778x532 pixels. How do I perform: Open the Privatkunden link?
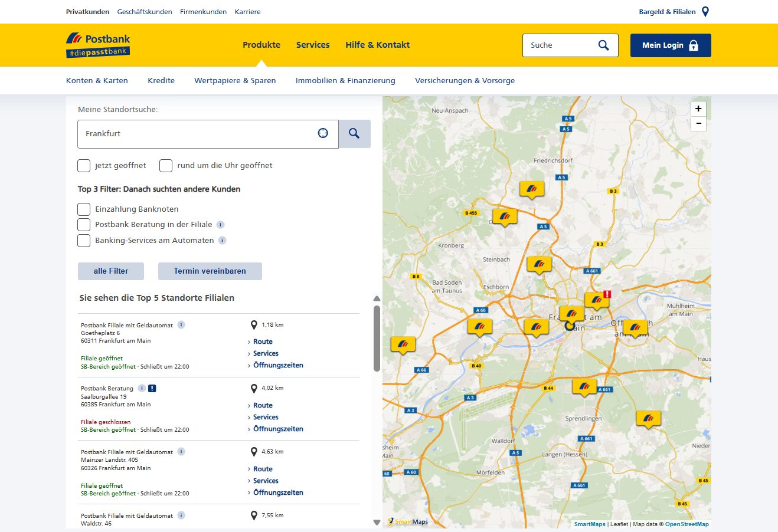pyautogui.click(x=87, y=12)
